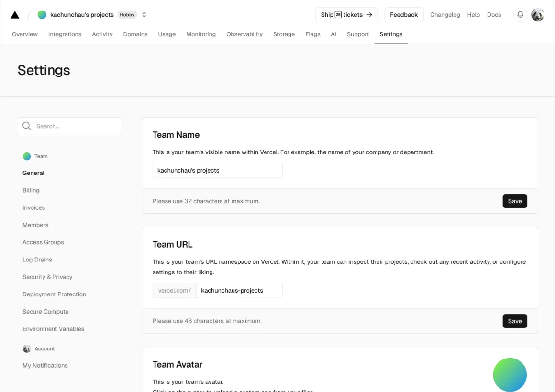Switch to the Storage tab

coord(284,34)
